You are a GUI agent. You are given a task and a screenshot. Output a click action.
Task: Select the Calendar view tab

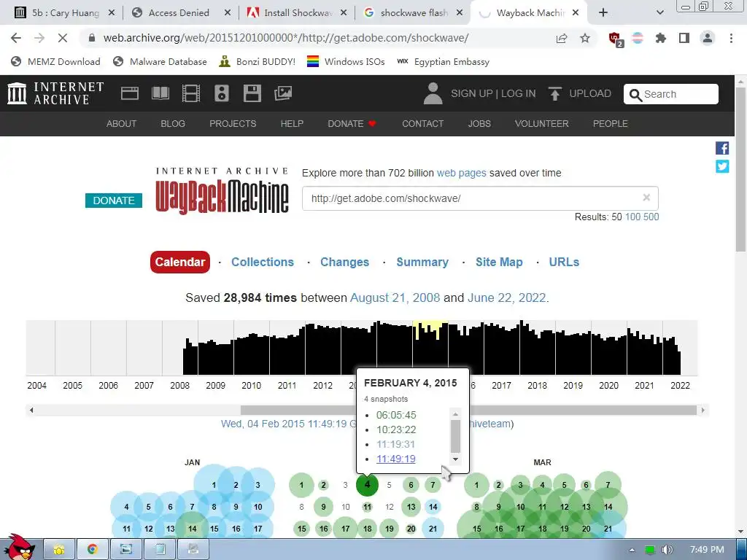[180, 262]
